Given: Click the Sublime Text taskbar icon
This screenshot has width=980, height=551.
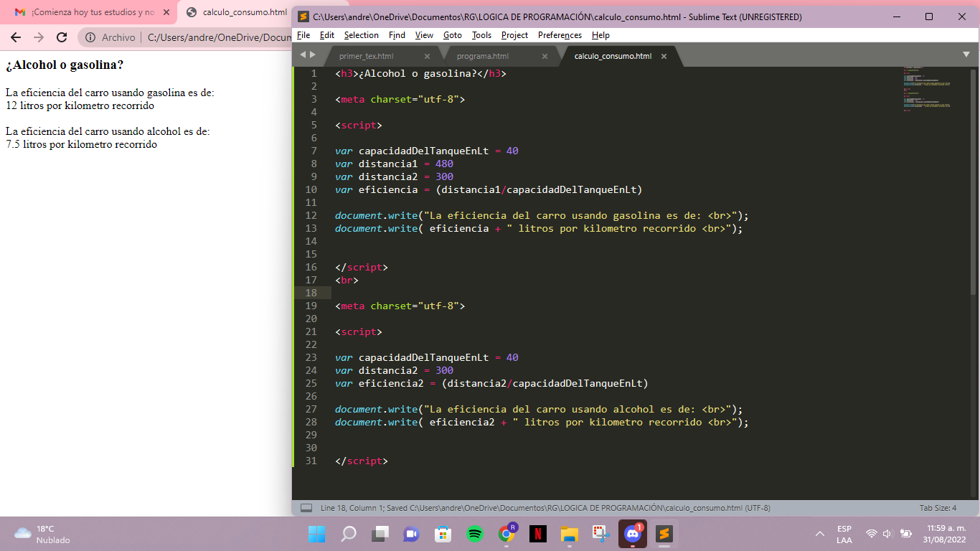Looking at the screenshot, I should 664,534.
